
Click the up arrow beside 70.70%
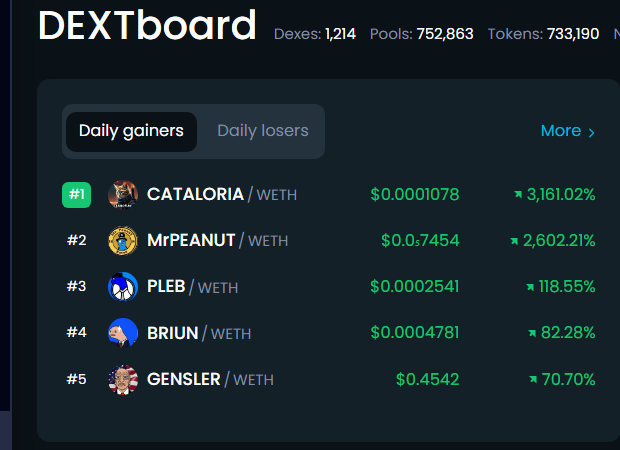click(533, 379)
